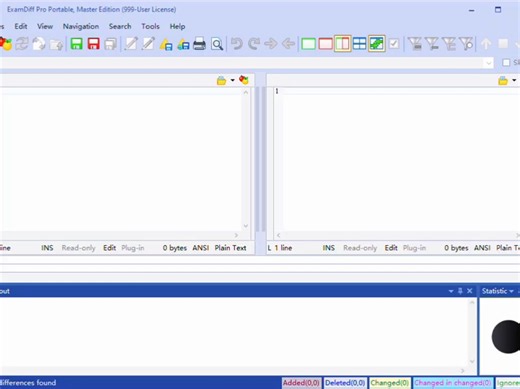Pin the output panel
This screenshot has height=389, width=520.
tap(460, 291)
